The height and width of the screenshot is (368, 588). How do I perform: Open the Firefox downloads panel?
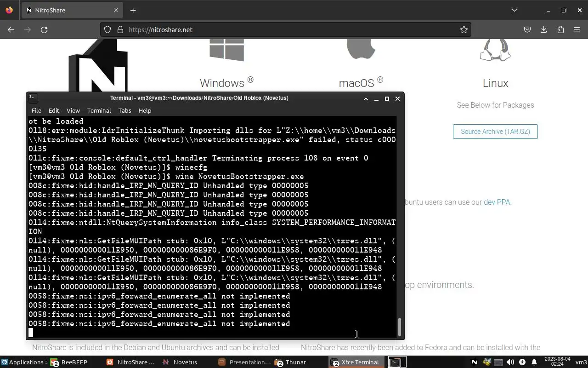544,29
